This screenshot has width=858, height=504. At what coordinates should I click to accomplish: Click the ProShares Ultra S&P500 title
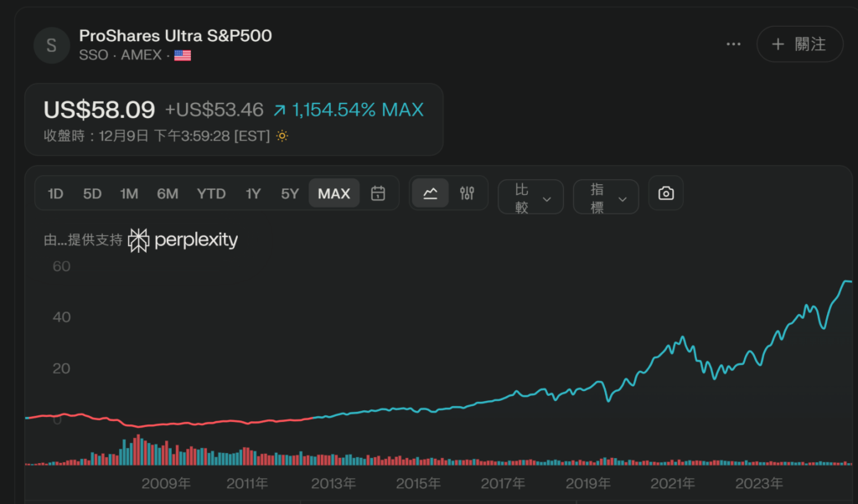tap(175, 36)
